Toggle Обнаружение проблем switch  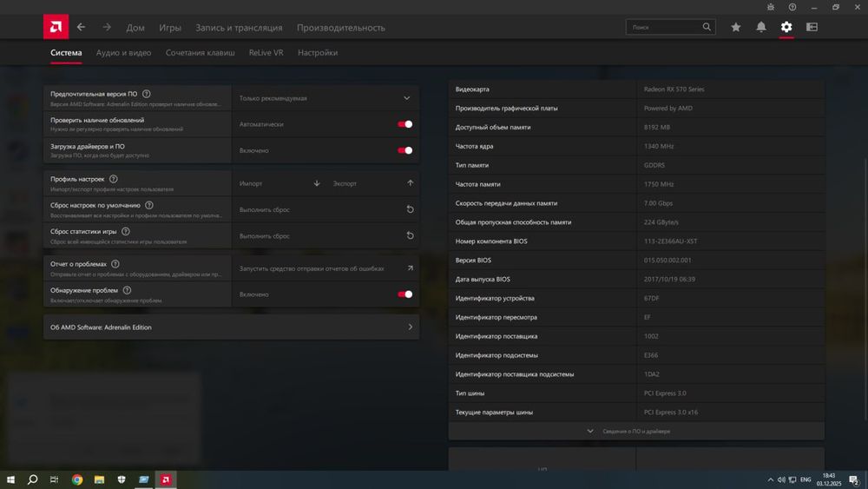coord(404,294)
